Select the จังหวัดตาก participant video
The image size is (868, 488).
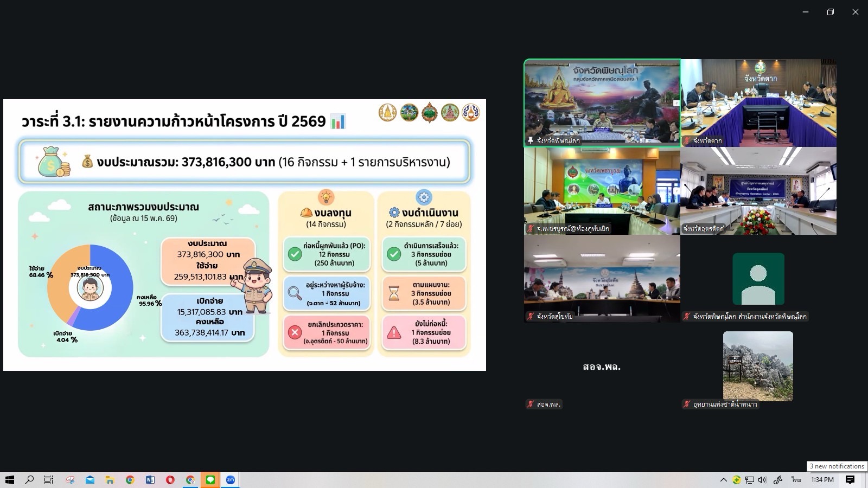point(758,103)
